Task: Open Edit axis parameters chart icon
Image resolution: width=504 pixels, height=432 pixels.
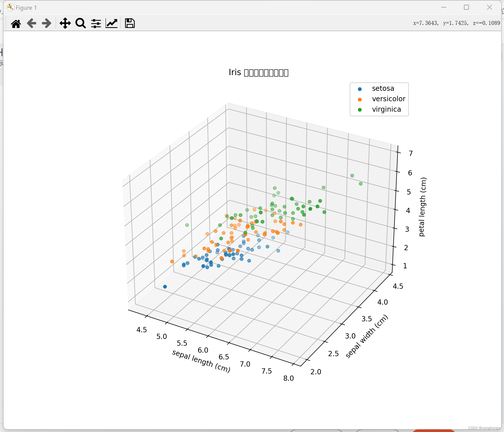Action: click(112, 23)
